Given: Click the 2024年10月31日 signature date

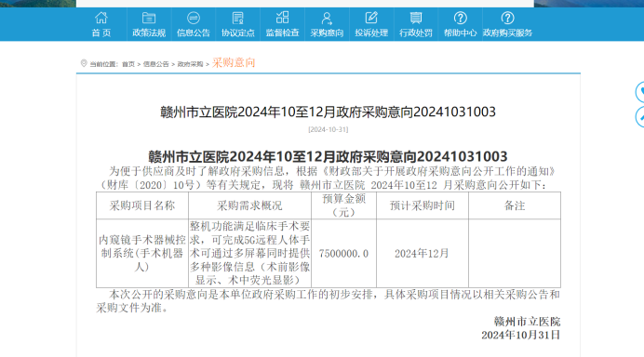Looking at the screenshot, I should pyautogui.click(x=521, y=335).
